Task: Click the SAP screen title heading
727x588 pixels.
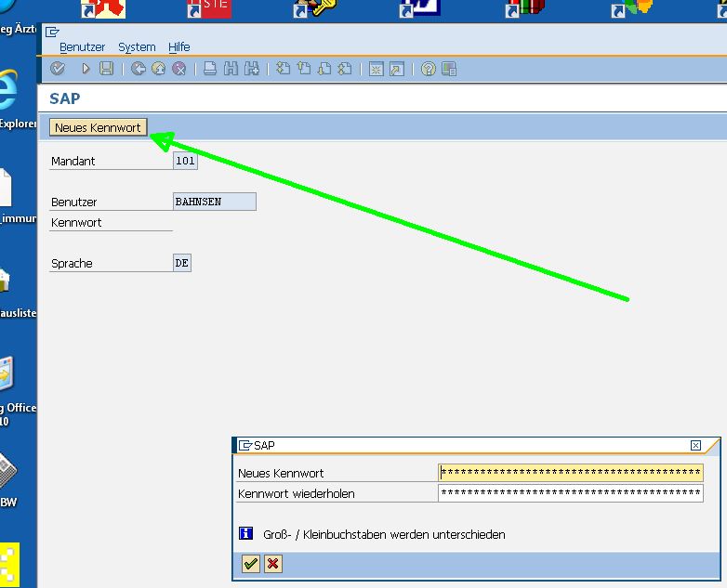Action: (65, 98)
